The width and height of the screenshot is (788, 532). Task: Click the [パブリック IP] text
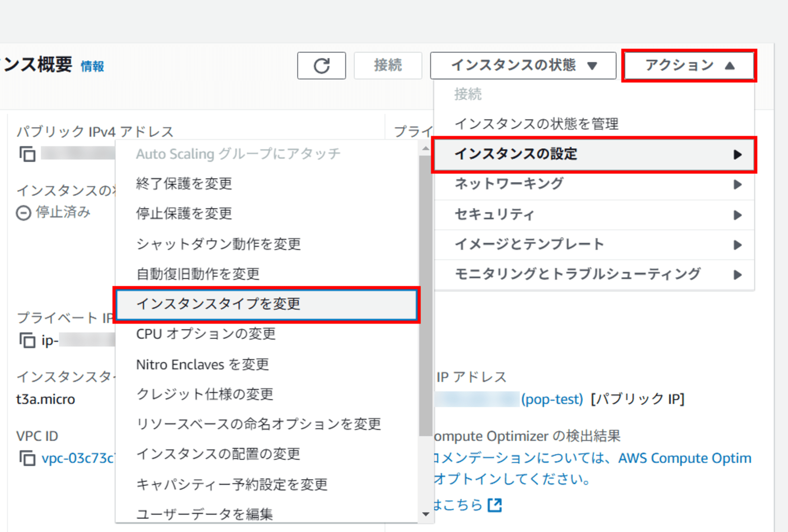click(638, 399)
